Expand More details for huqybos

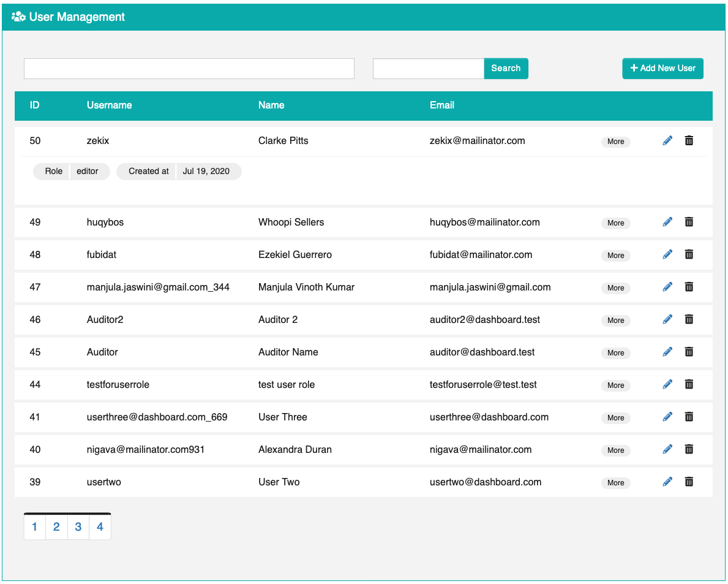click(x=615, y=223)
